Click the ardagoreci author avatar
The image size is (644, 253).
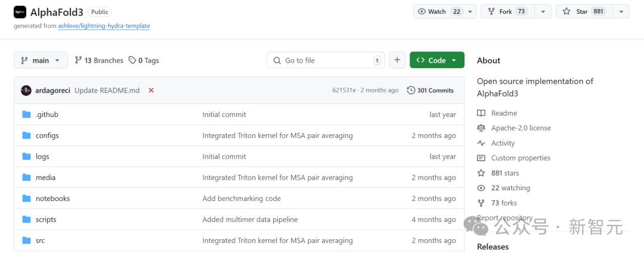[x=26, y=90]
